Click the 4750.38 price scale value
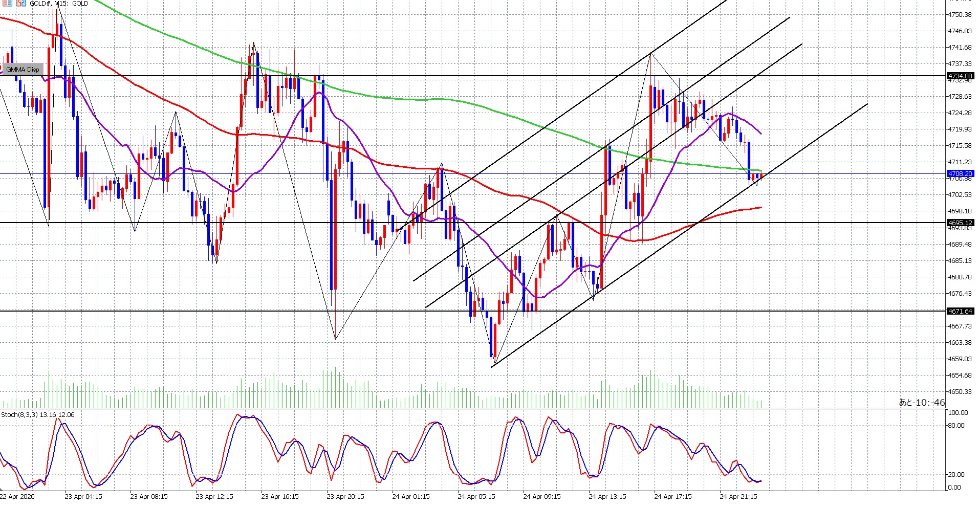This screenshot has width=980, height=529. [x=960, y=15]
